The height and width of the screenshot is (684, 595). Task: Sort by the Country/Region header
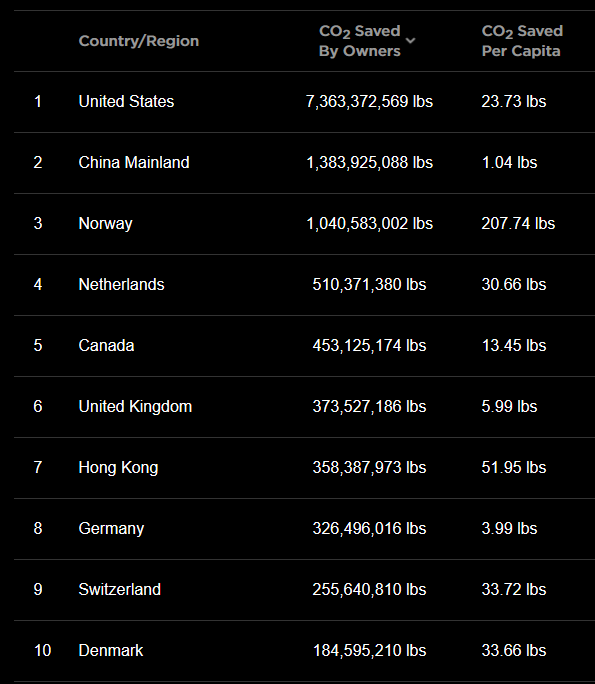(139, 41)
